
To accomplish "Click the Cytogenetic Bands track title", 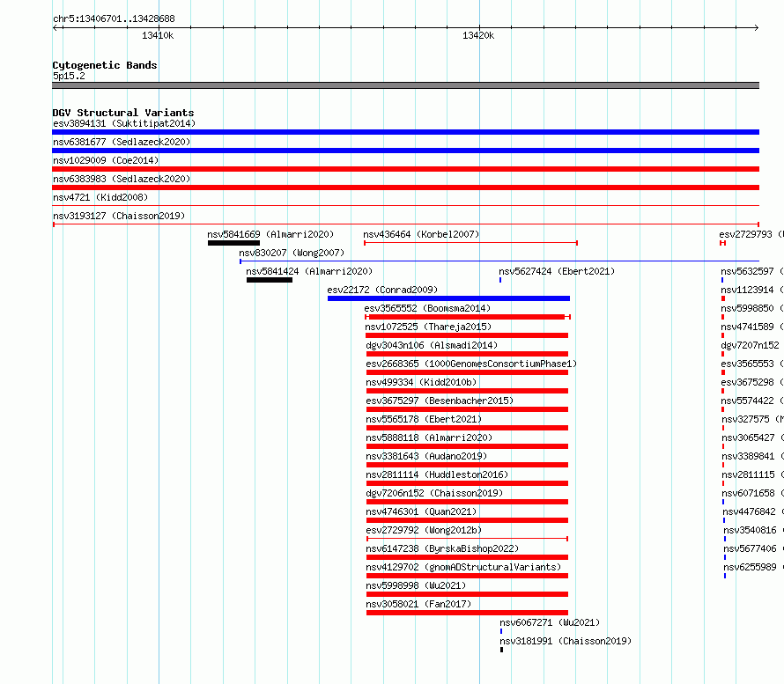I will 105,65.
